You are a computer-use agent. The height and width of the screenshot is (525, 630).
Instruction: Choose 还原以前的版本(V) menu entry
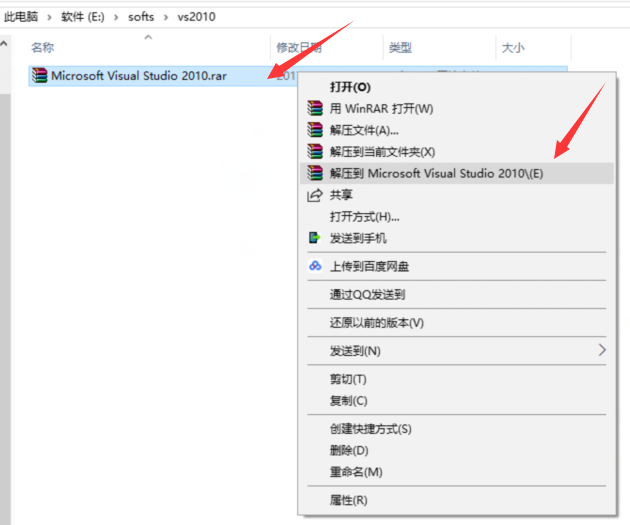tap(456, 323)
